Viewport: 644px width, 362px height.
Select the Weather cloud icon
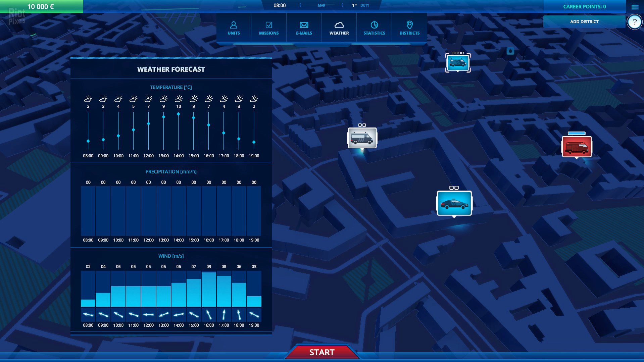tap(339, 24)
